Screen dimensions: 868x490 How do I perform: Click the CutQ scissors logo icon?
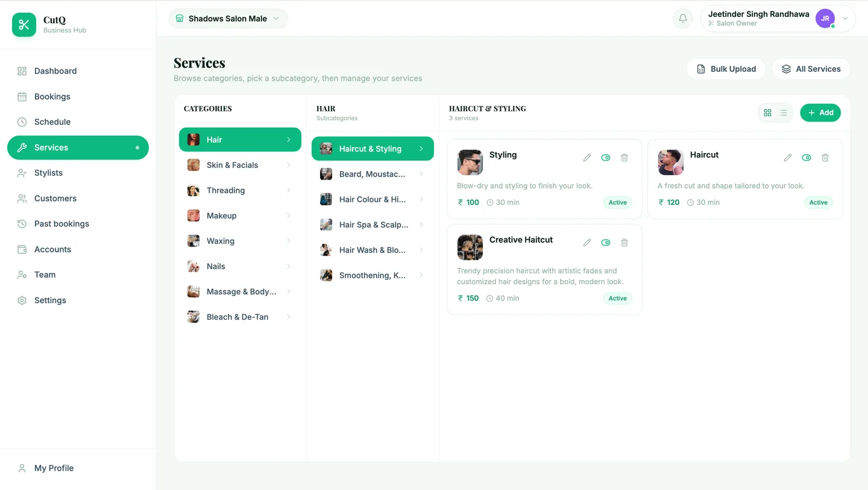(24, 25)
